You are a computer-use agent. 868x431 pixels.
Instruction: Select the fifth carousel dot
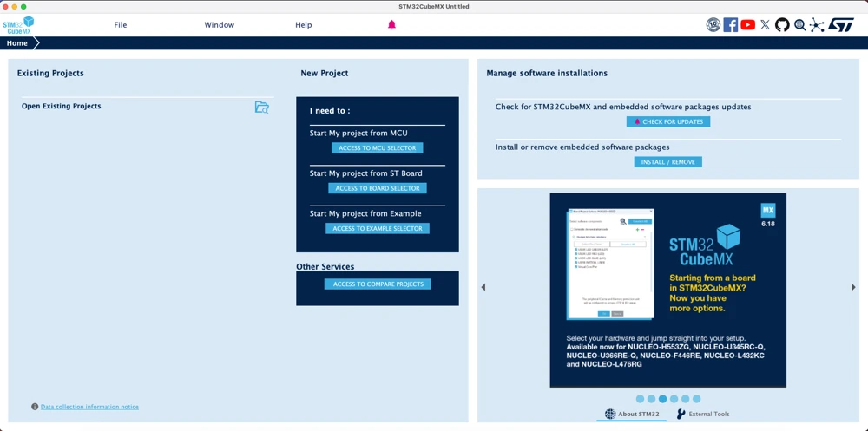tap(686, 399)
